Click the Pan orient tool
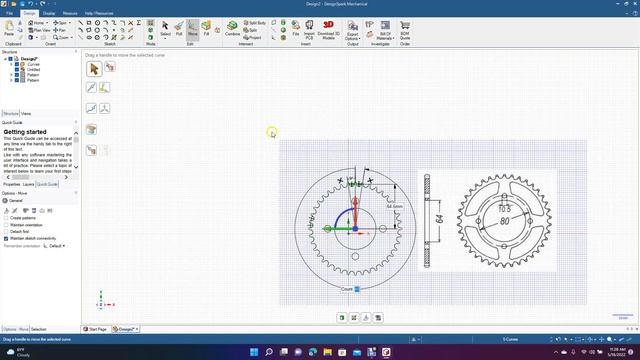The height and width of the screenshot is (360, 640). [x=59, y=30]
